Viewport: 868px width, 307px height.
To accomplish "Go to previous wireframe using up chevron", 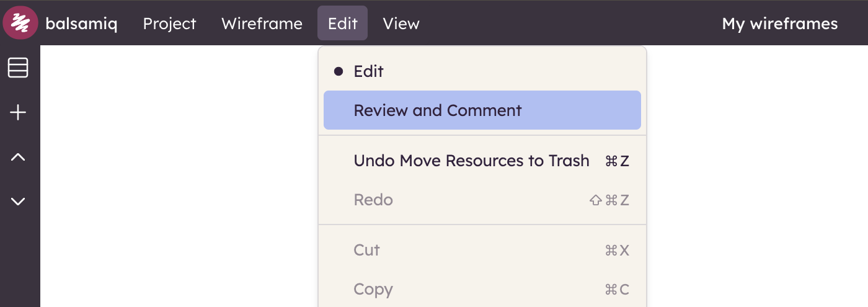I will (18, 158).
